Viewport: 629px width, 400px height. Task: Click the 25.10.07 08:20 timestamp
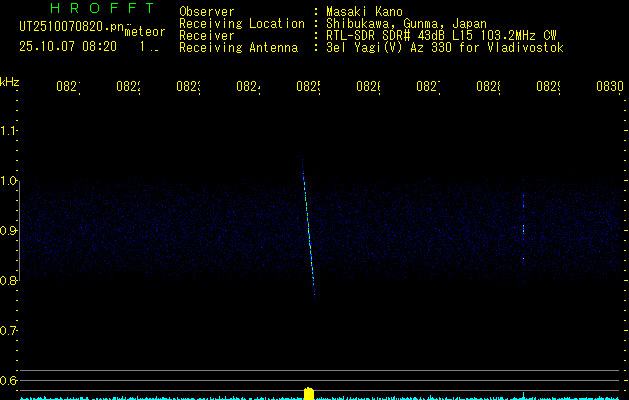(x=68, y=46)
